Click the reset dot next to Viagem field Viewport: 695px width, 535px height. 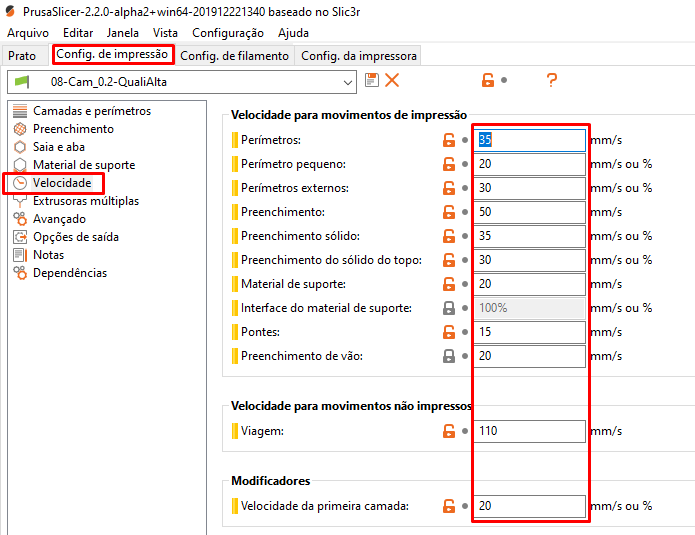tap(465, 431)
